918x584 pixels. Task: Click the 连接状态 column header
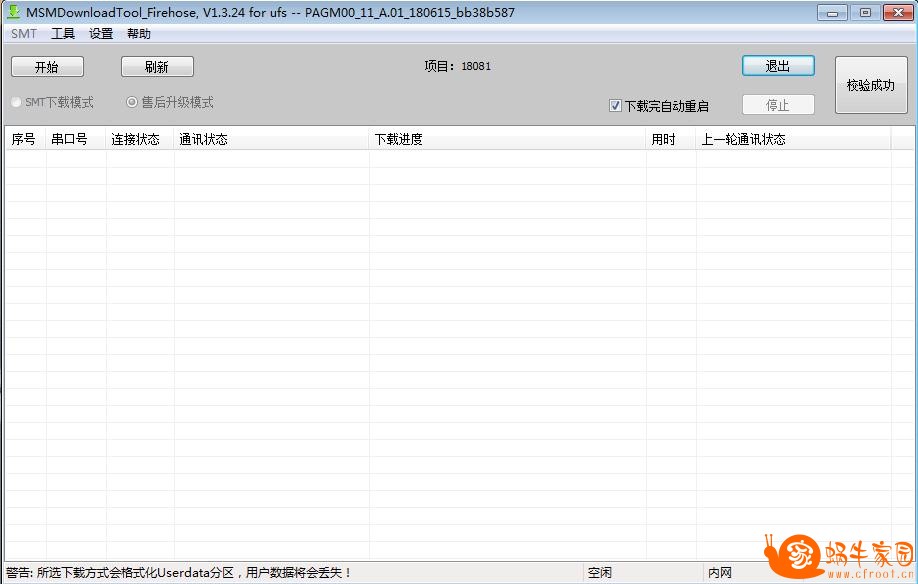(x=140, y=139)
